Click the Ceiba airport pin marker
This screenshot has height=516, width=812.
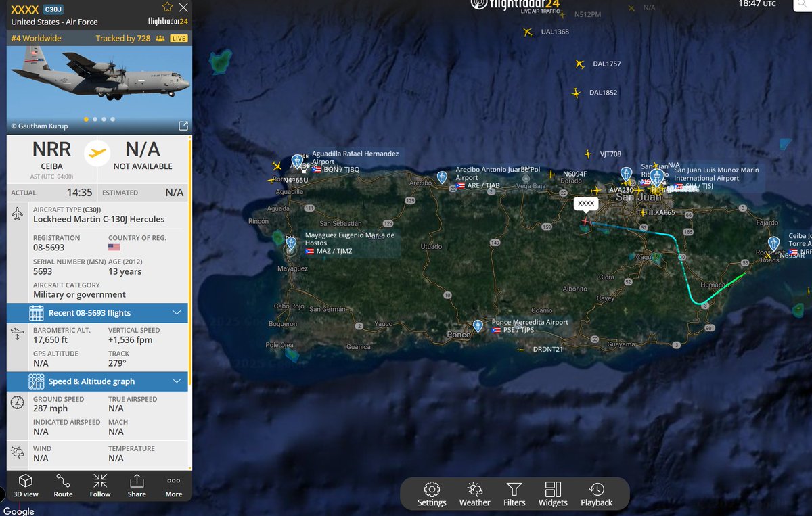tap(773, 243)
